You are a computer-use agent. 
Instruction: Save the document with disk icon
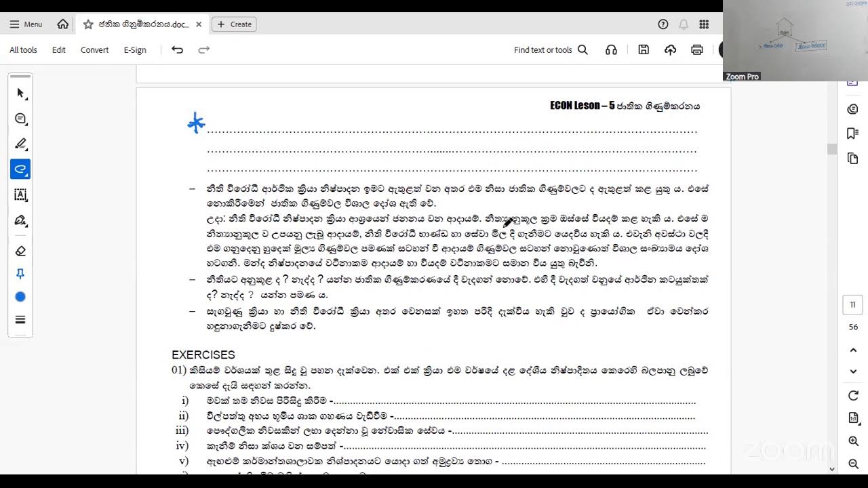click(644, 49)
